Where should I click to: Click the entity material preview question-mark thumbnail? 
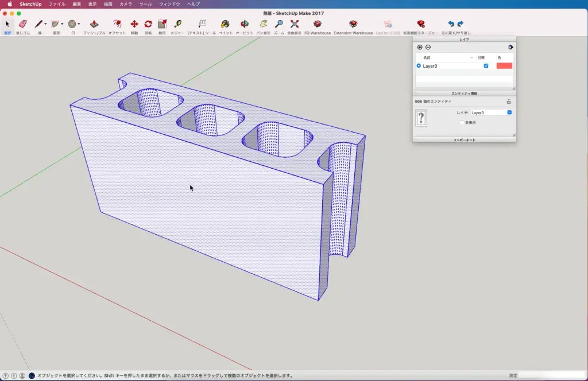point(421,118)
